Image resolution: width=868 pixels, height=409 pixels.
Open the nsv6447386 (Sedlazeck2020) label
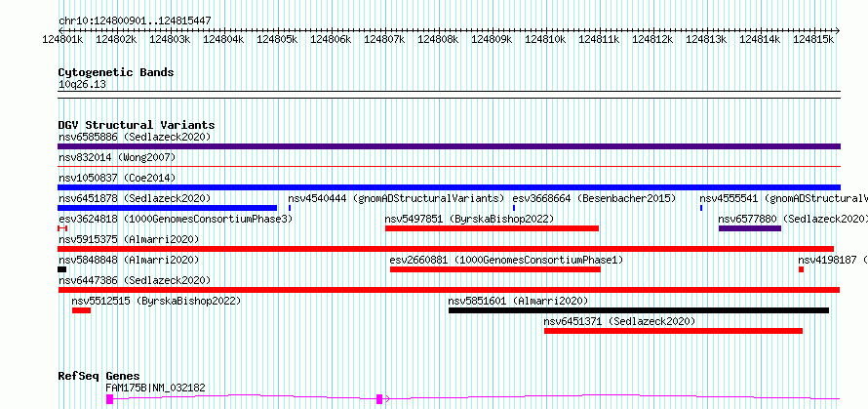click(x=135, y=280)
